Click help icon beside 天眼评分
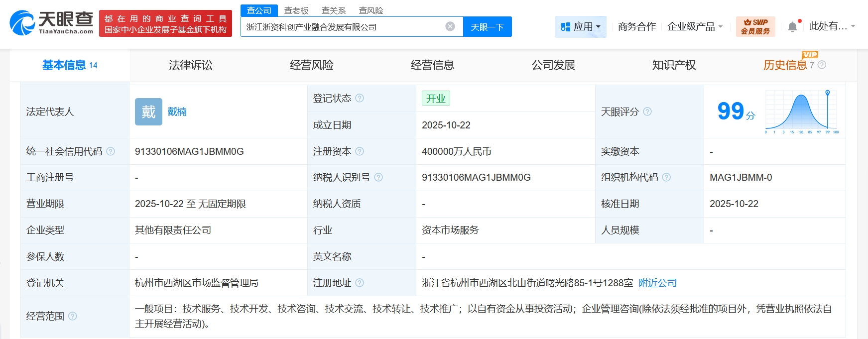The width and height of the screenshot is (868, 339). [647, 112]
